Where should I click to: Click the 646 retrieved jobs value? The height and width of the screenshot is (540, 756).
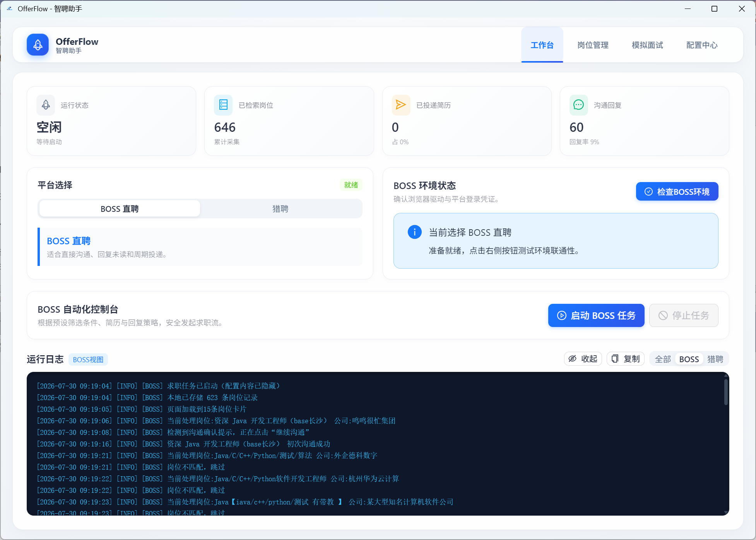tap(225, 127)
